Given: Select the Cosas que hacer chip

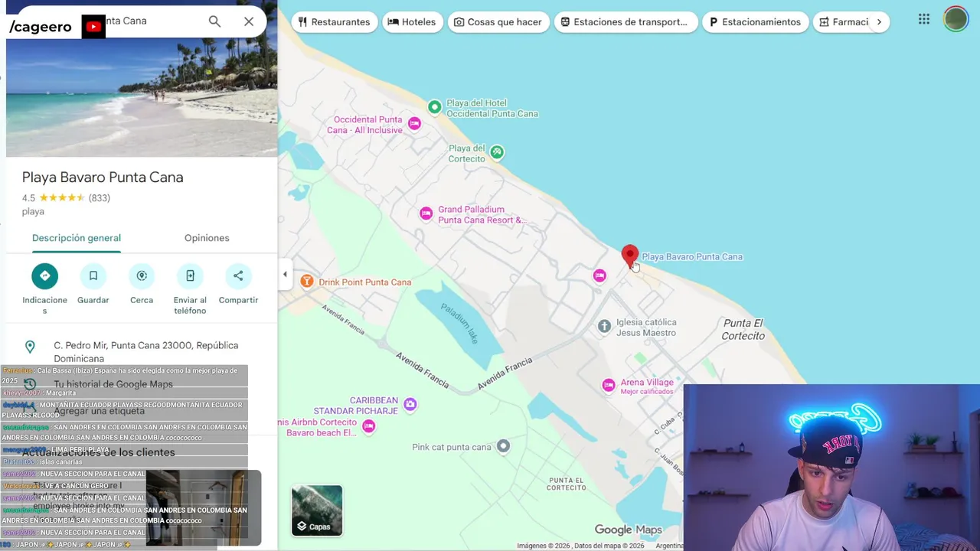Looking at the screenshot, I should click(498, 21).
